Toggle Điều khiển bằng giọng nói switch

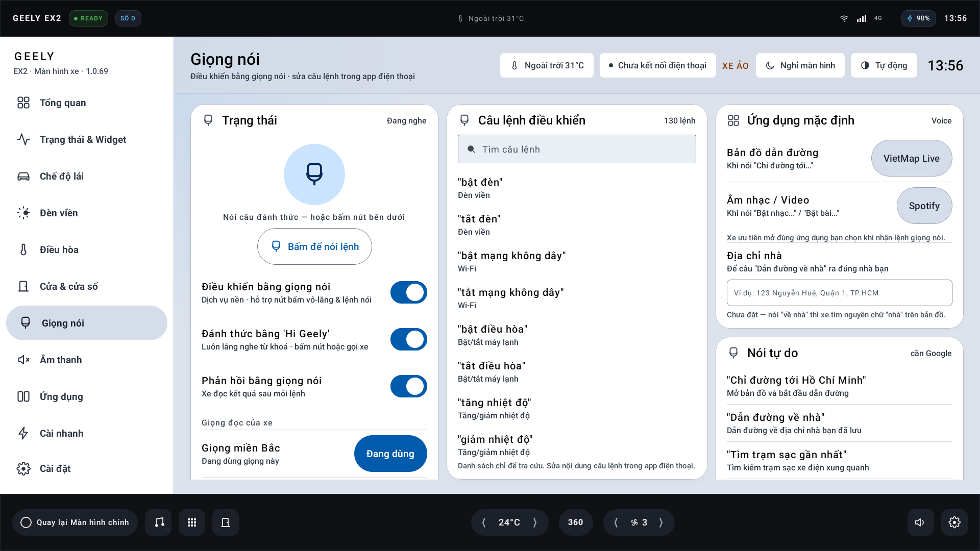coord(409,292)
